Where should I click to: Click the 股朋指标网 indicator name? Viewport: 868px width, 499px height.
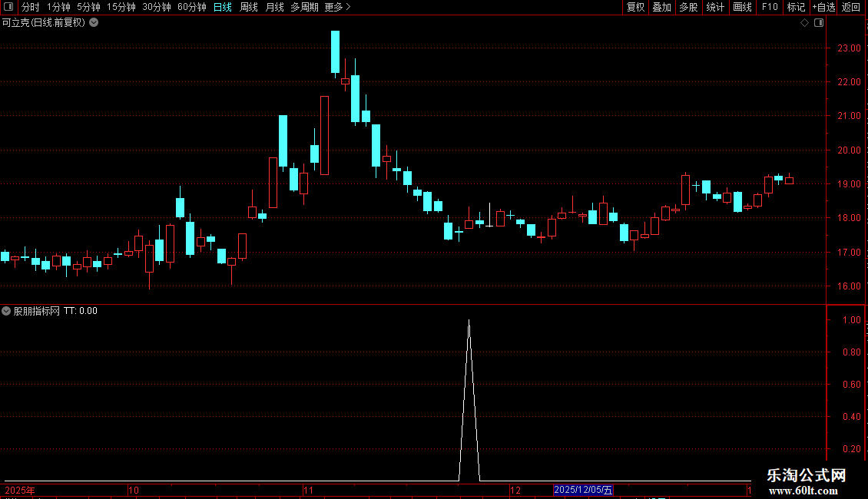click(37, 311)
